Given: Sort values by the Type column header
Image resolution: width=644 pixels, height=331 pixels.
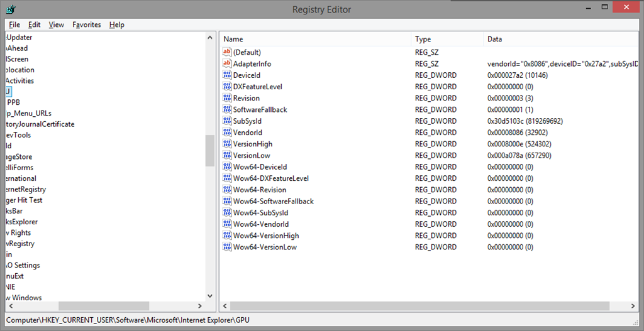Looking at the screenshot, I should (x=447, y=40).
